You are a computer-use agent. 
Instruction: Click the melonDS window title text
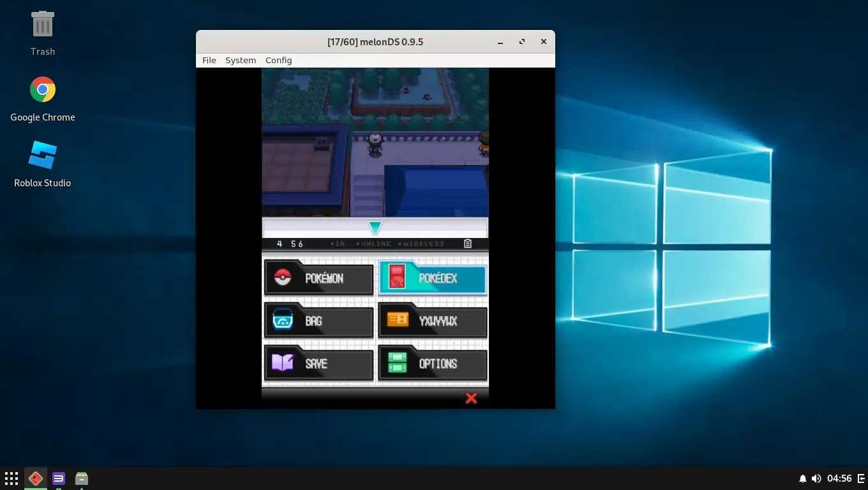click(x=375, y=41)
